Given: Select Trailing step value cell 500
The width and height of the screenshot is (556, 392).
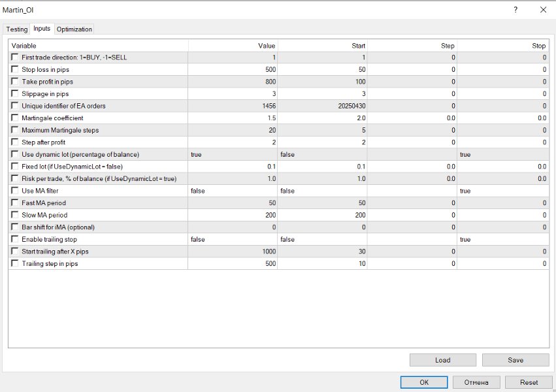Looking at the screenshot, I should point(233,263).
